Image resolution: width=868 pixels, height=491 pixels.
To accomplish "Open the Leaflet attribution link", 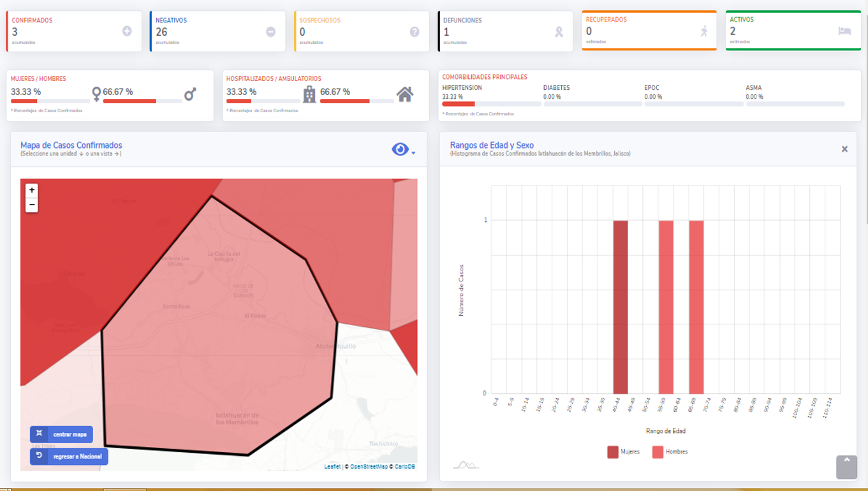I will click(x=332, y=467).
